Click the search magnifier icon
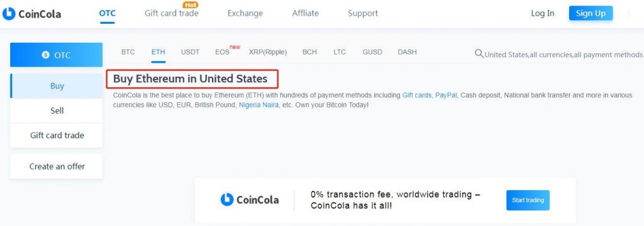The height and width of the screenshot is (226, 644). coord(479,54)
